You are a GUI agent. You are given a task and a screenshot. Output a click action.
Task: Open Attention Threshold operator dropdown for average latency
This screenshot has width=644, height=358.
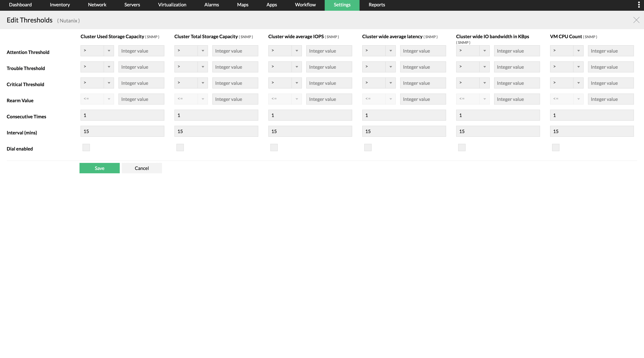379,51
